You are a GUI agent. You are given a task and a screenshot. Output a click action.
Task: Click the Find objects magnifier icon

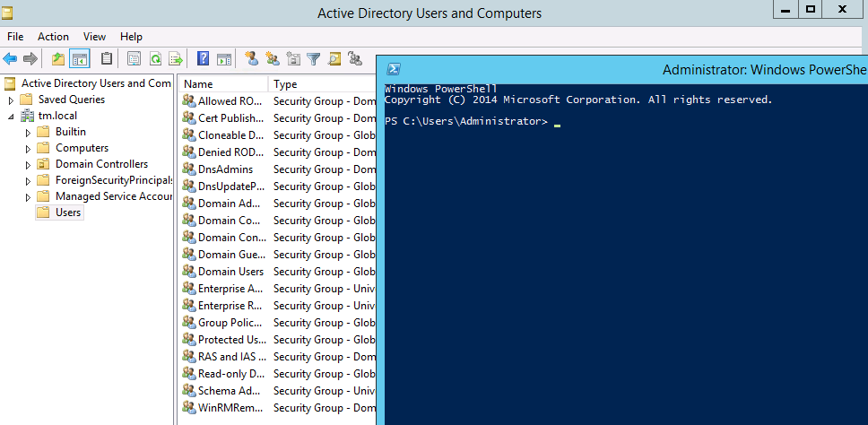click(334, 58)
